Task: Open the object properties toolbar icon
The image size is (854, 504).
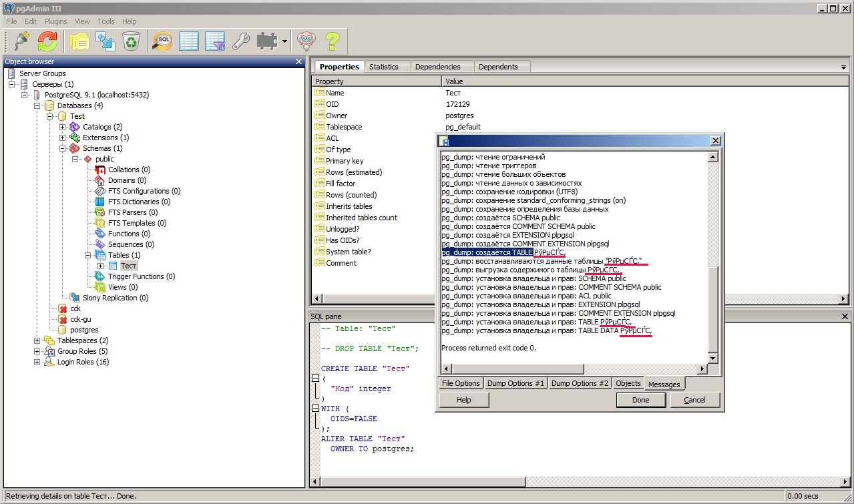Action: pyautogui.click(x=79, y=41)
